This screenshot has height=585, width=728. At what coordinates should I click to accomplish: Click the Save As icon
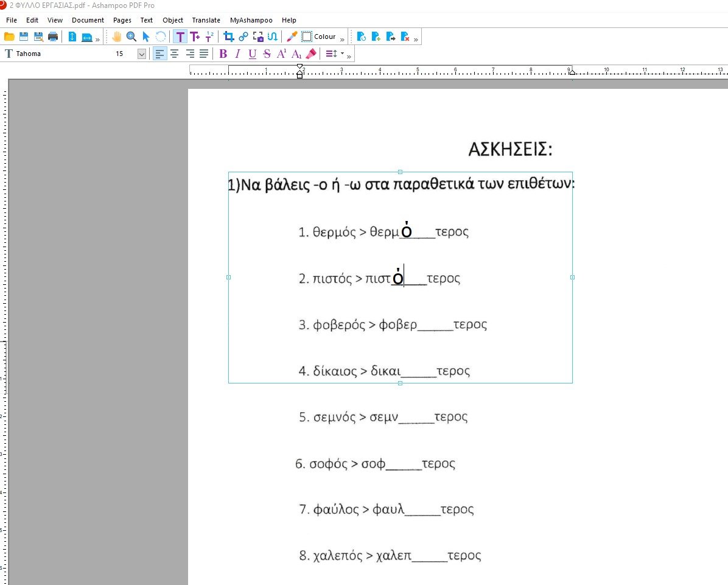[38, 37]
